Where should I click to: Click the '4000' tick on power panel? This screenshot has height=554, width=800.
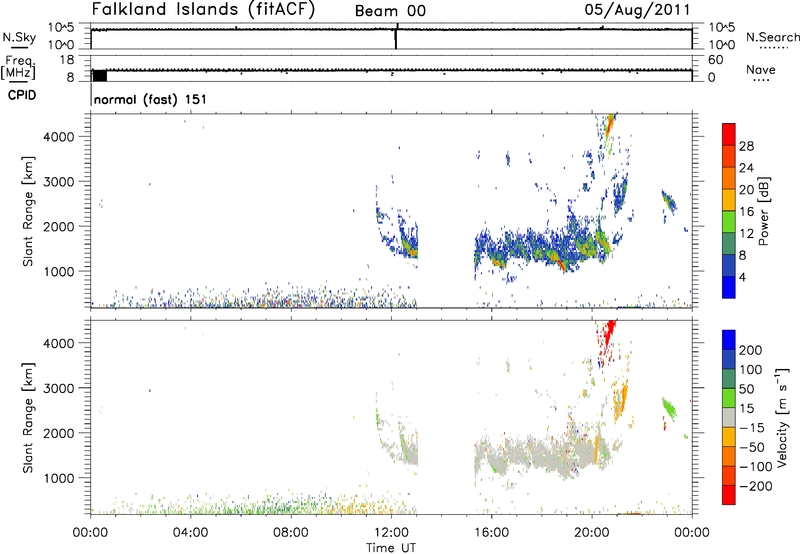click(x=59, y=137)
